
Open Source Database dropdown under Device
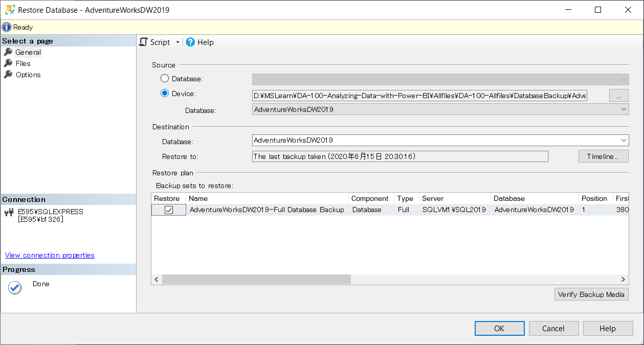pos(624,109)
